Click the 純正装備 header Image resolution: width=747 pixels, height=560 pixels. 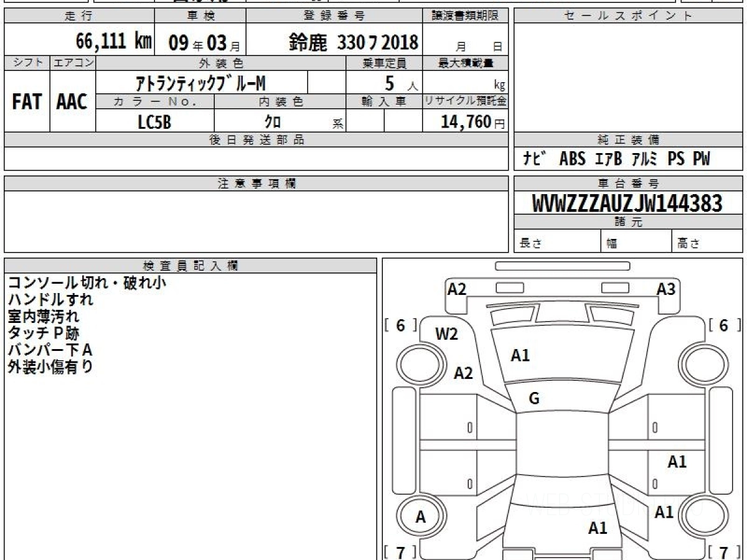628,140
